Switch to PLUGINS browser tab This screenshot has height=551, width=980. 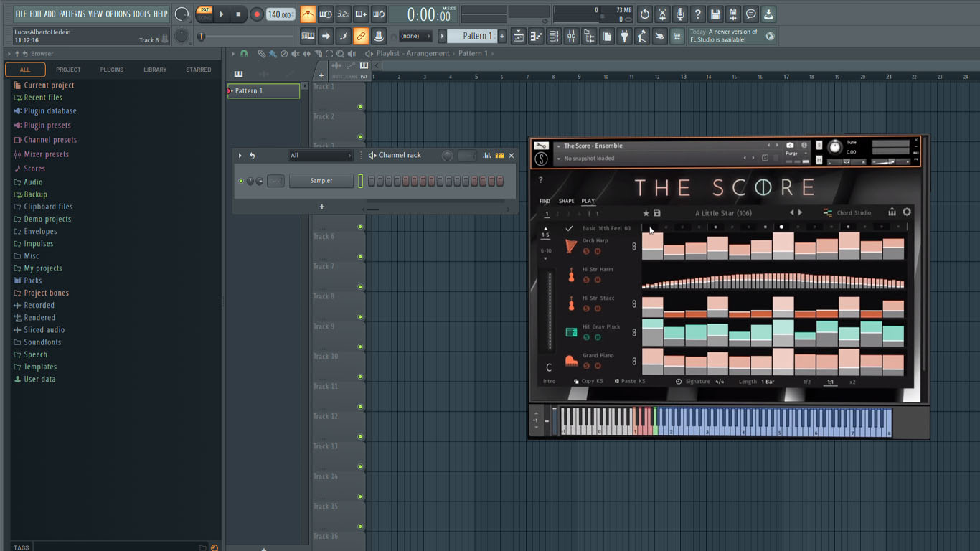point(112,70)
